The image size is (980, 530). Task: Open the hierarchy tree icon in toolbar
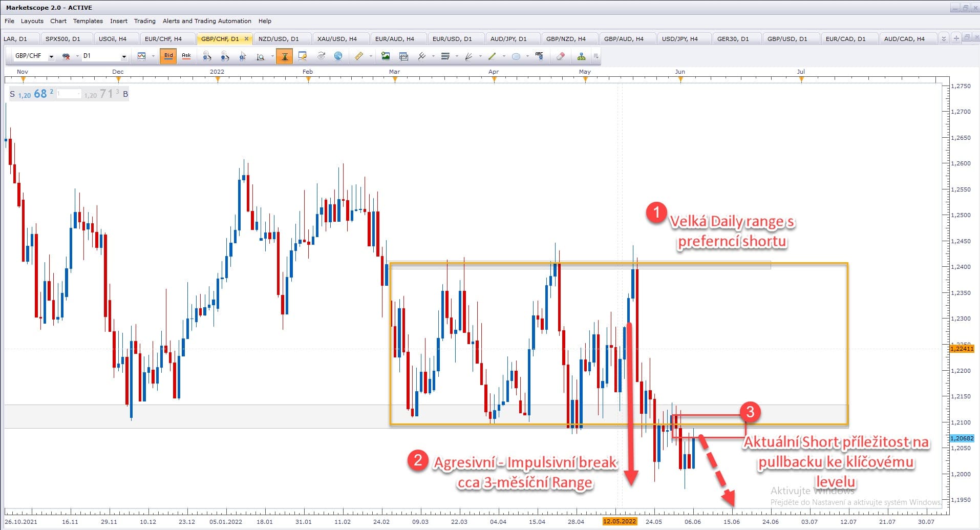[x=581, y=56]
